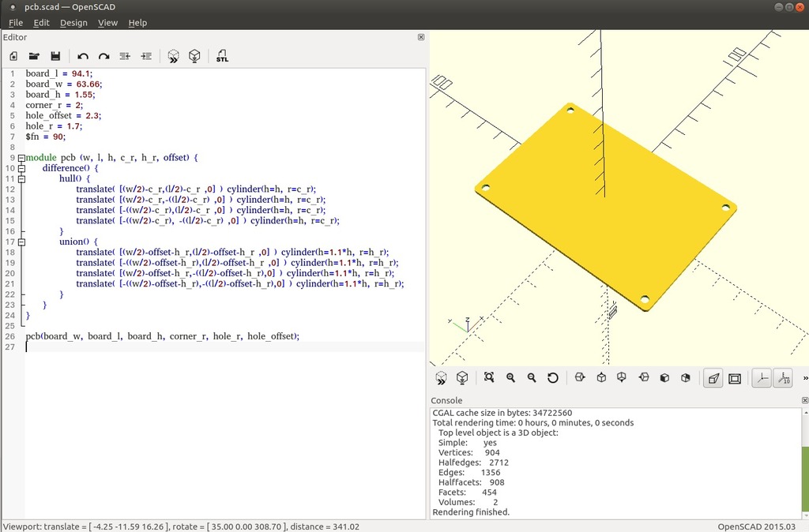Indent the selected code lines
Image resolution: width=809 pixels, height=532 pixels.
pos(145,56)
